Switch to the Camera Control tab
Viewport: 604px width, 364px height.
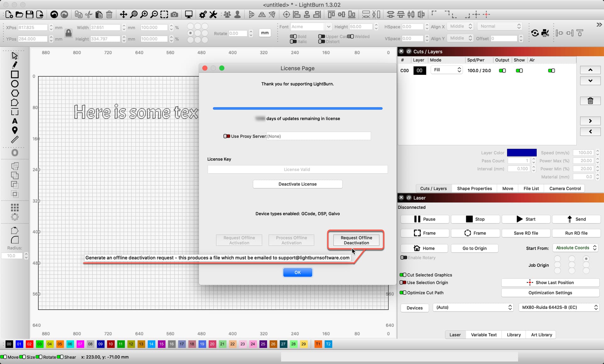pos(565,188)
